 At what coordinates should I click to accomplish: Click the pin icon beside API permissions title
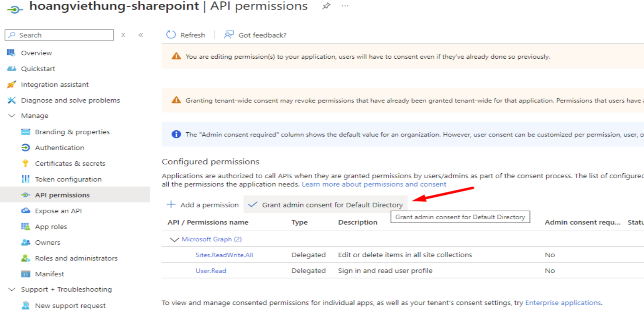[326, 6]
